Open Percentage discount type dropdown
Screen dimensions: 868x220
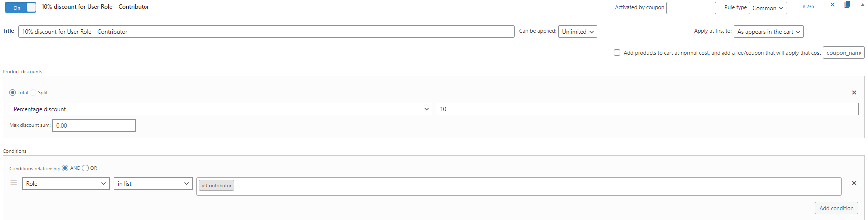pyautogui.click(x=221, y=109)
